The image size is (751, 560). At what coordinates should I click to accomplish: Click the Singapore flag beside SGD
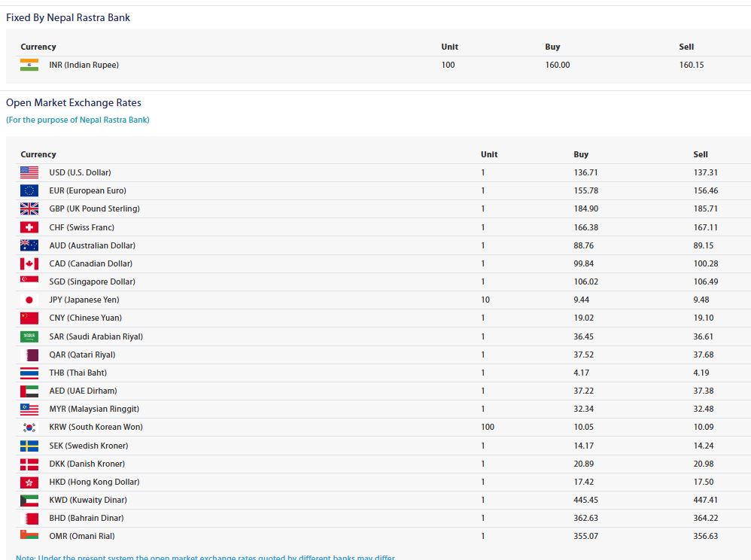point(29,282)
